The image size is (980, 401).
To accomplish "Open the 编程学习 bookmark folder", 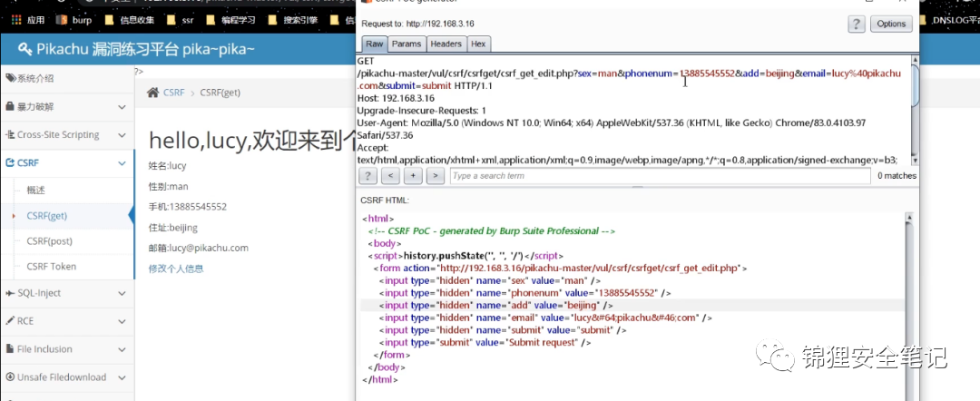I will [231, 20].
